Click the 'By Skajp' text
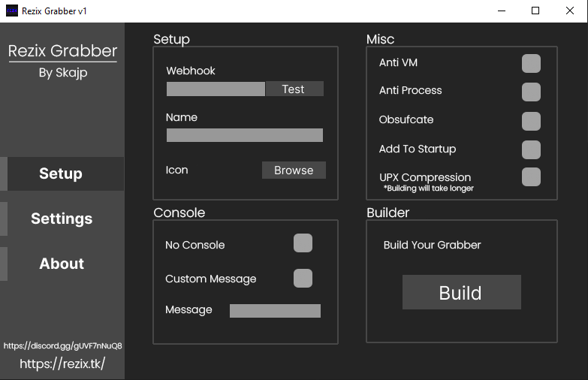Viewport: 588px width, 380px height. [x=63, y=72]
